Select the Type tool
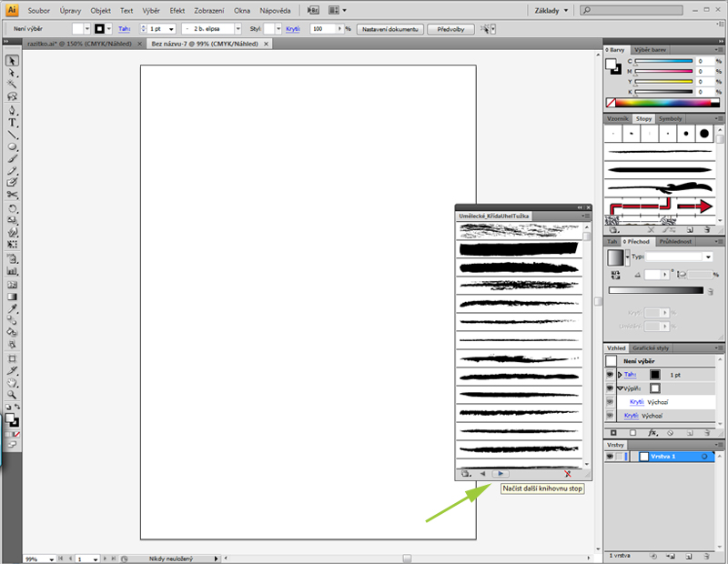The height and width of the screenshot is (564, 728). tap(13, 122)
